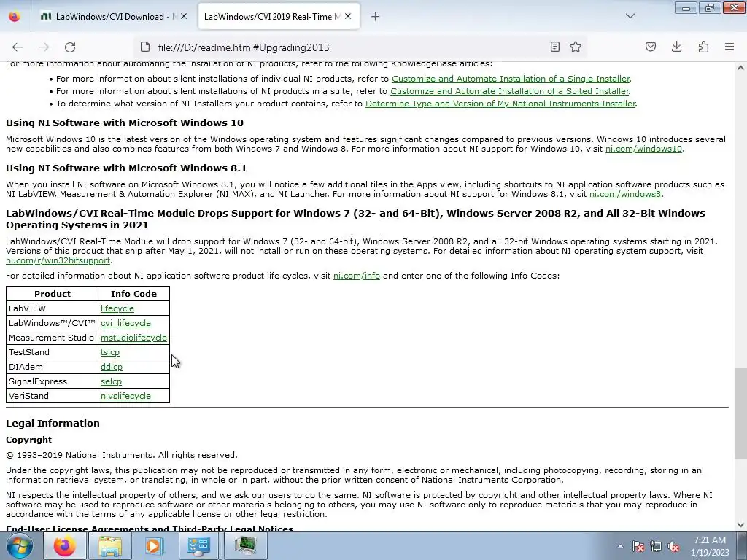Visit the ni.com/windows10 link

(643, 149)
